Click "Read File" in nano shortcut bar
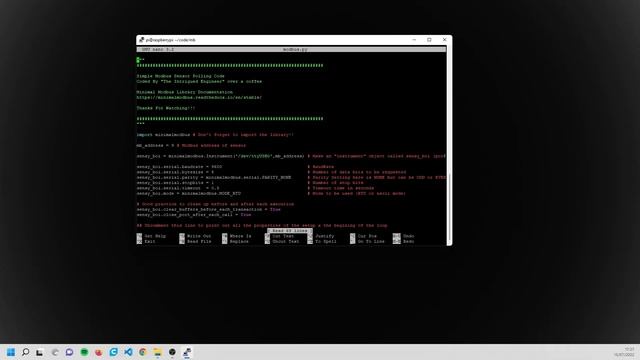This screenshot has height=360, width=640. 199,241
